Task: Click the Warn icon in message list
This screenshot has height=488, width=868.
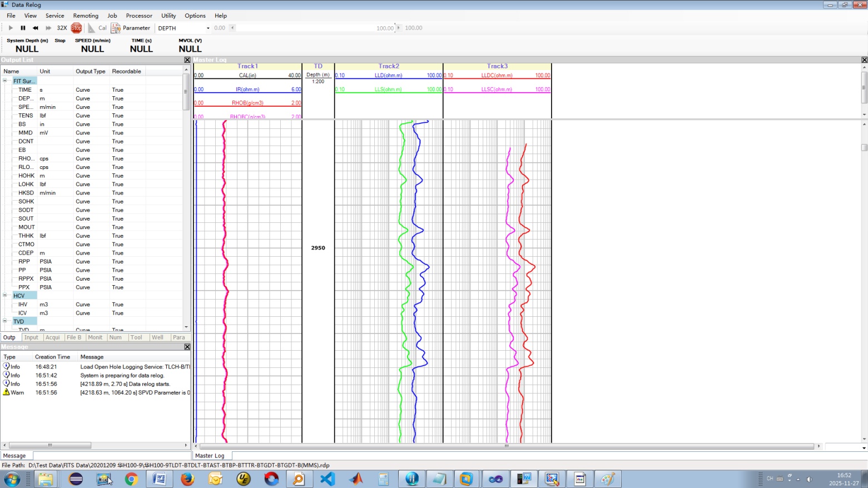Action: 7,392
